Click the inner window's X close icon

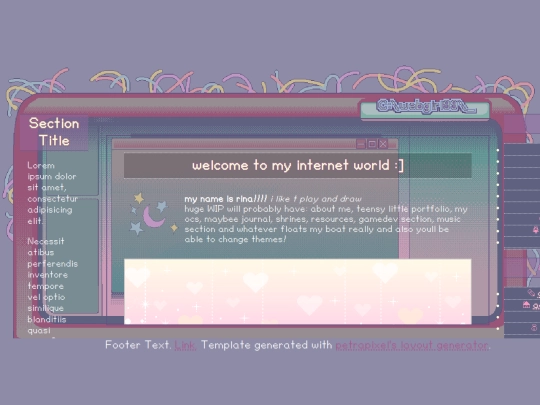383,144
